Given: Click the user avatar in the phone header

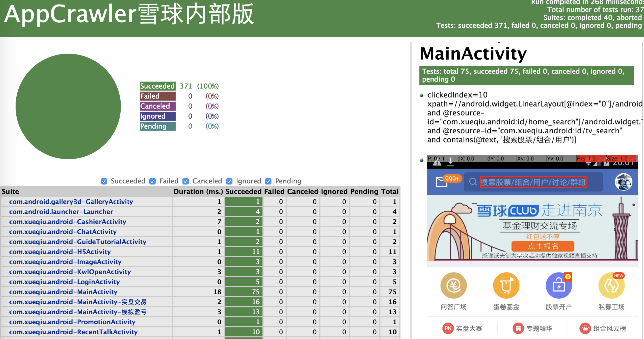Looking at the screenshot, I should [624, 182].
